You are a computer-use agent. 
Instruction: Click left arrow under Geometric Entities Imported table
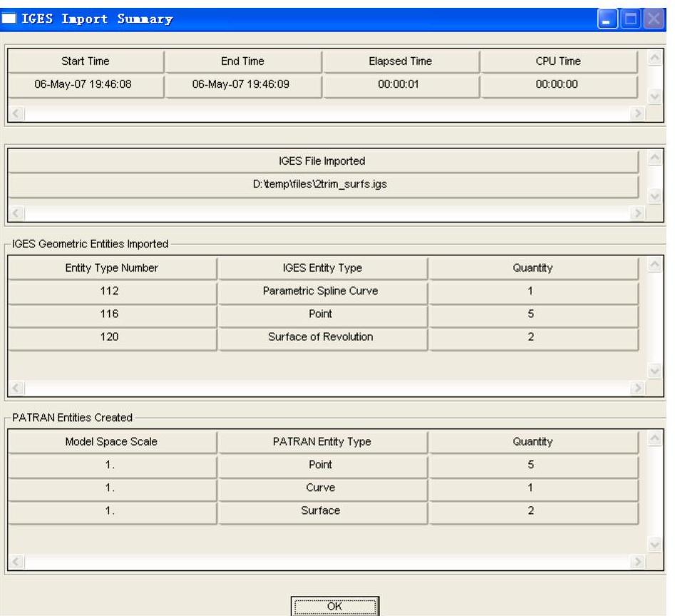click(x=16, y=388)
